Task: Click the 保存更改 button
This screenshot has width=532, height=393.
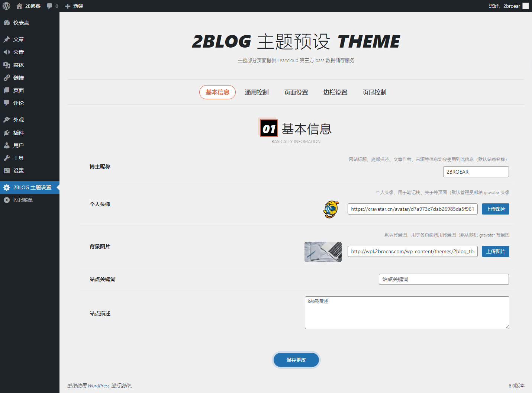Action: tap(296, 360)
